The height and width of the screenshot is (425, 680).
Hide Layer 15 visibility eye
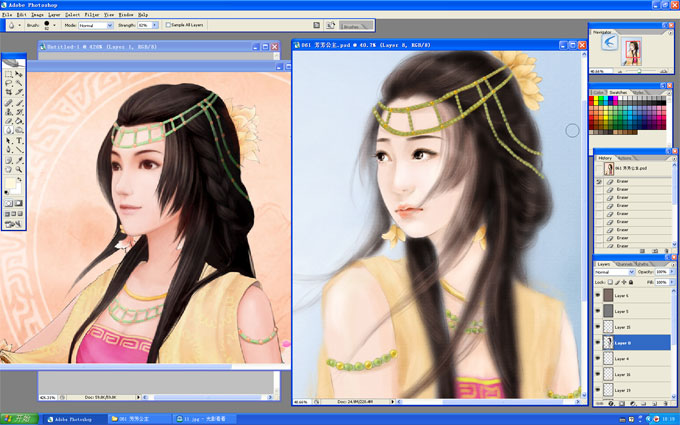point(598,327)
